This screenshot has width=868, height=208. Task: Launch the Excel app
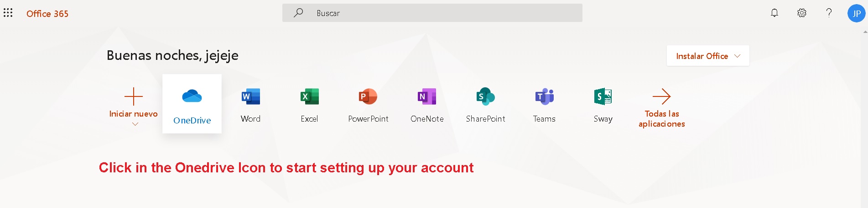[x=309, y=105]
